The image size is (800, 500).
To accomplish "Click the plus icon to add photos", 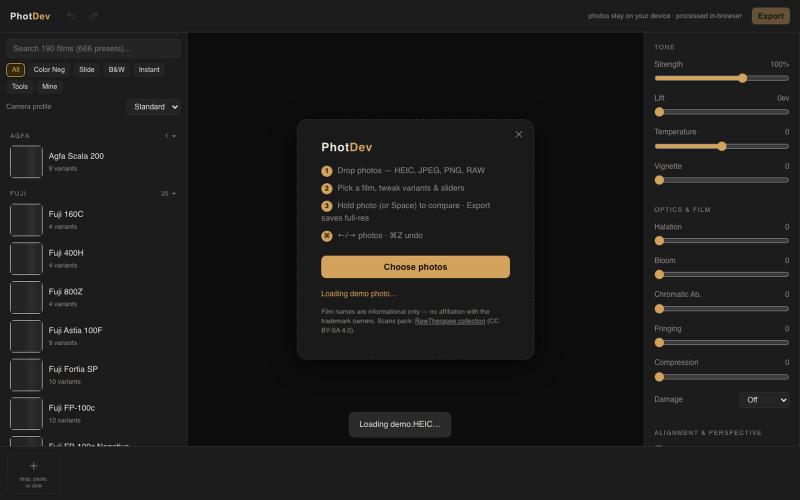I will coord(34,466).
